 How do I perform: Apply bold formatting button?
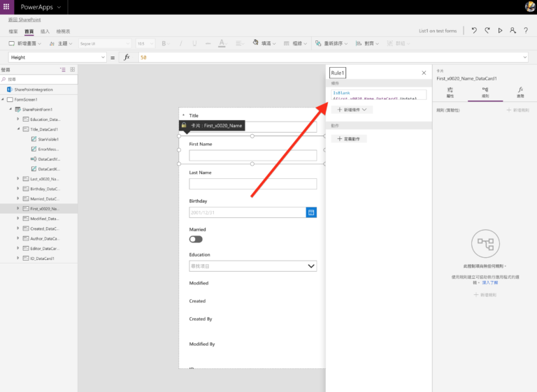coord(164,43)
